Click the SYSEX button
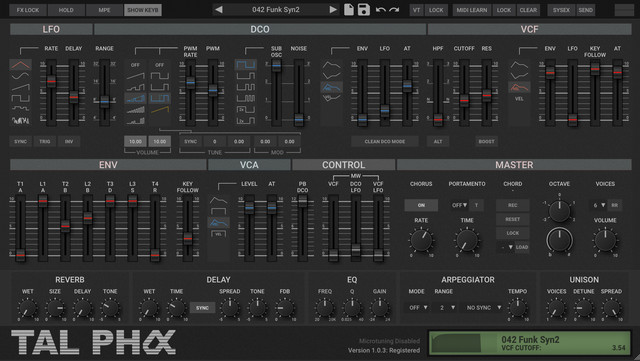 [x=561, y=10]
